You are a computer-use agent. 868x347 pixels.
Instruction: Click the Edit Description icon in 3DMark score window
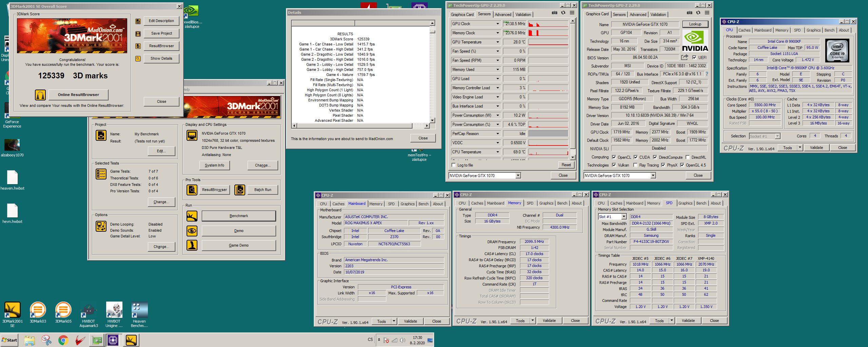click(x=138, y=21)
